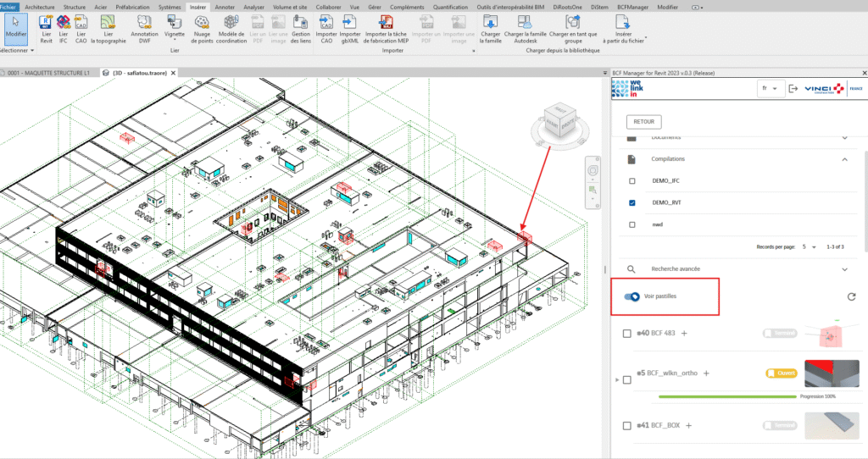Uncheck the DEMO_RVT checkbox
The width and height of the screenshot is (868, 459).
632,203
